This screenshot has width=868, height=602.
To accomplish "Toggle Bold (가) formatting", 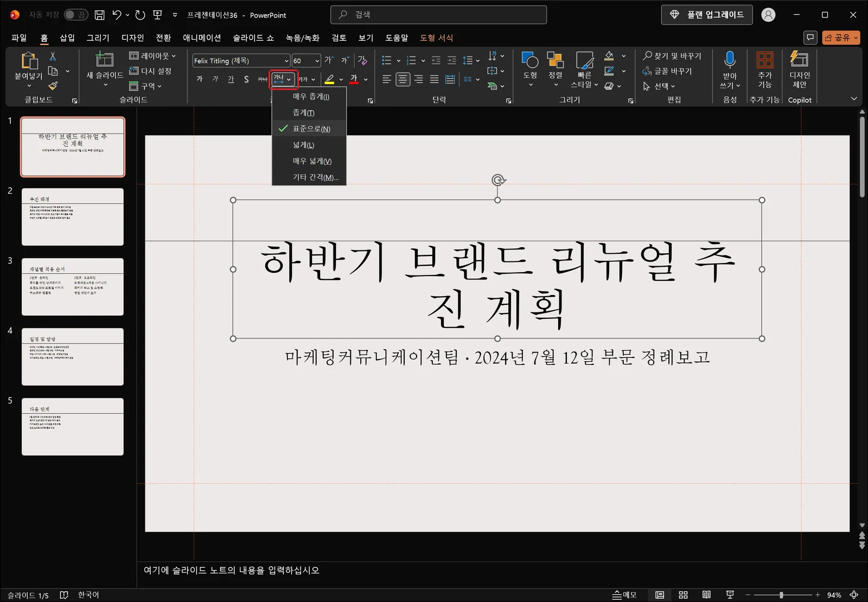I will [200, 79].
